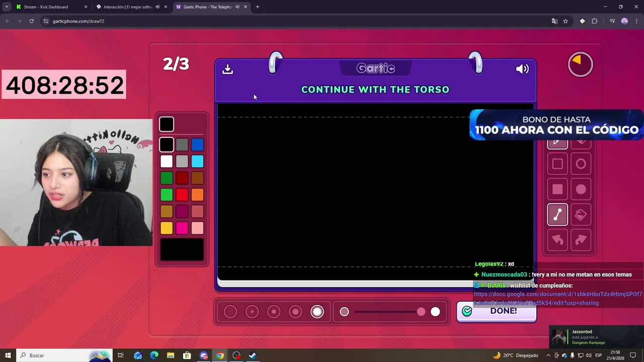
Task: Pick the light blue color swatch
Action: pyautogui.click(x=197, y=161)
